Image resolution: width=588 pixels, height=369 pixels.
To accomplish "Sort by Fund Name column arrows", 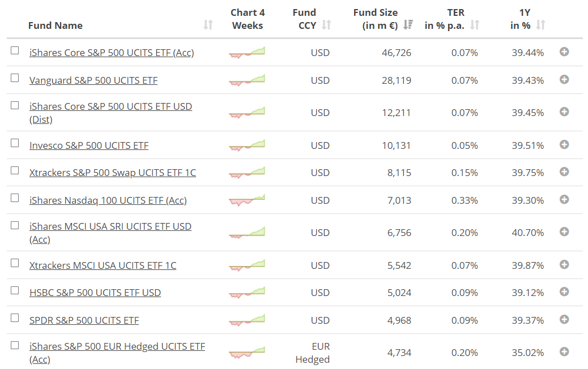I will (x=208, y=25).
